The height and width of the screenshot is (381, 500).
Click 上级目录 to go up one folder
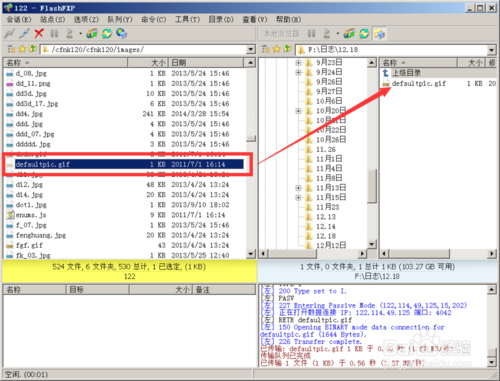click(406, 73)
